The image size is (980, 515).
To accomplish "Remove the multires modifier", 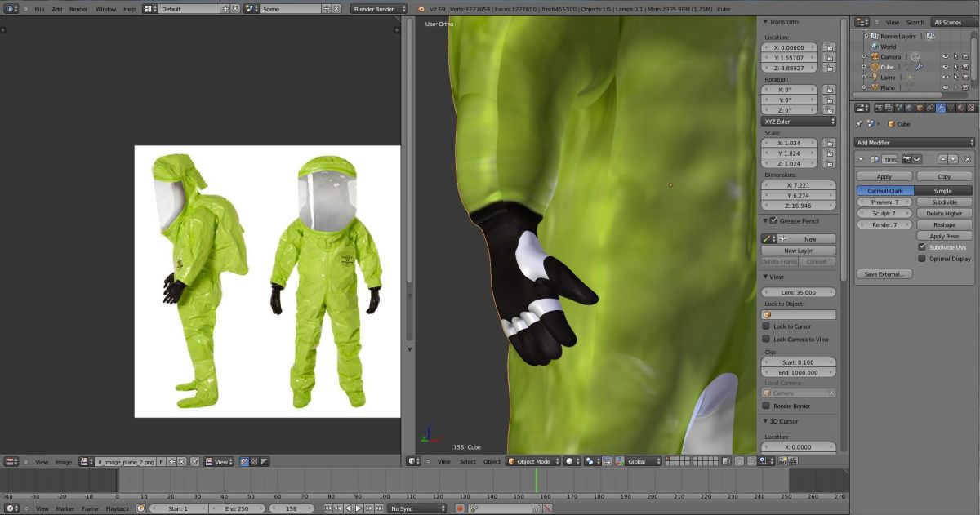I will point(968,159).
